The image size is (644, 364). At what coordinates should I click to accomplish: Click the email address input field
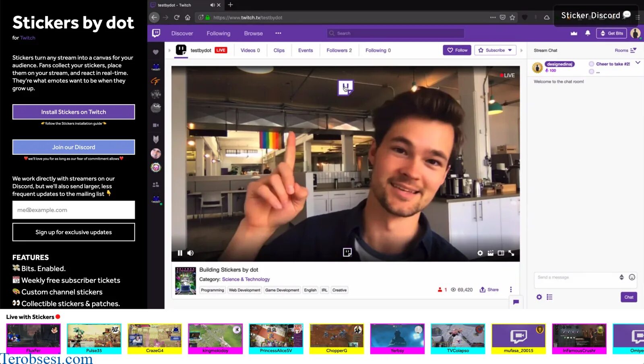click(x=73, y=210)
